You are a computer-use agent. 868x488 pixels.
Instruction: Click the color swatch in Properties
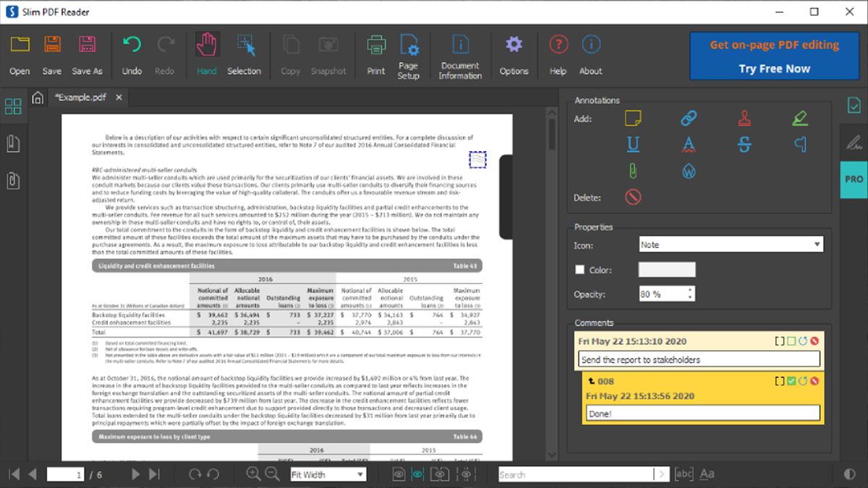(666, 270)
